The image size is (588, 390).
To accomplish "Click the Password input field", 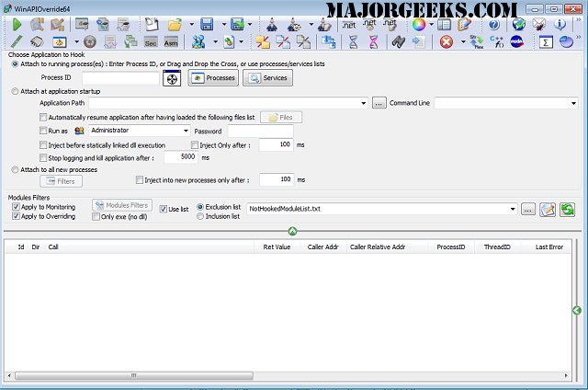I will [261, 131].
